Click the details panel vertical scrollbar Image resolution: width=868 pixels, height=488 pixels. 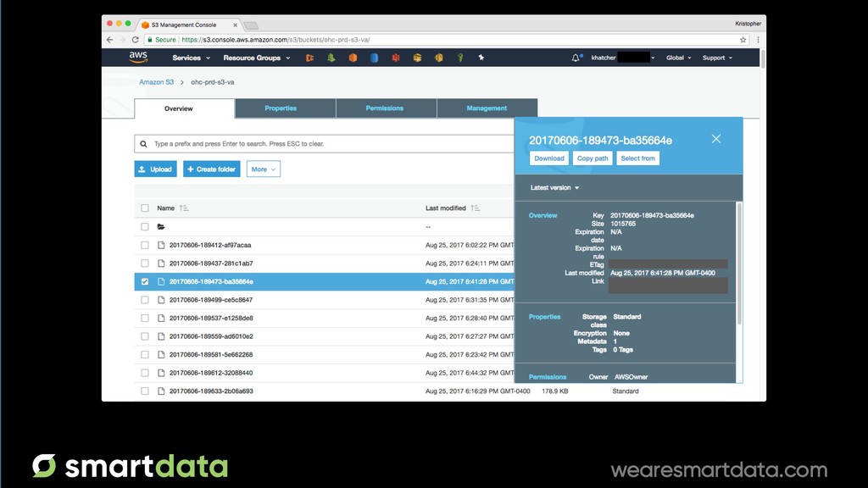[739, 263]
